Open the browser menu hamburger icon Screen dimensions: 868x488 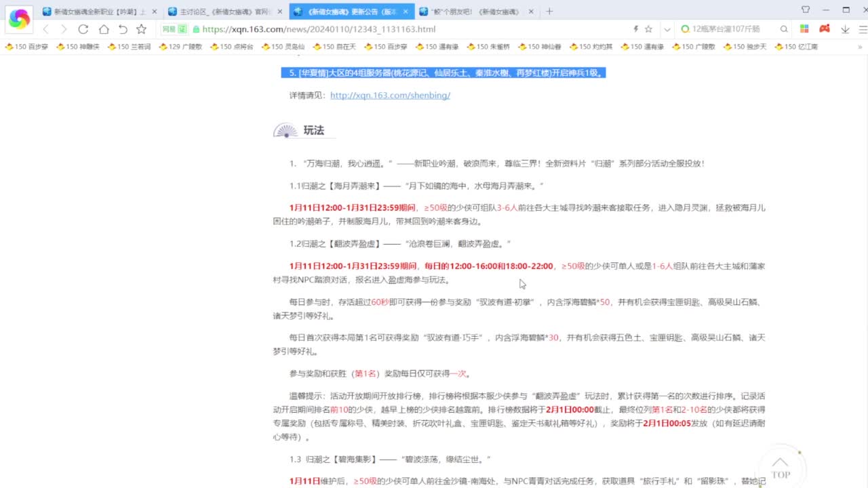[863, 30]
